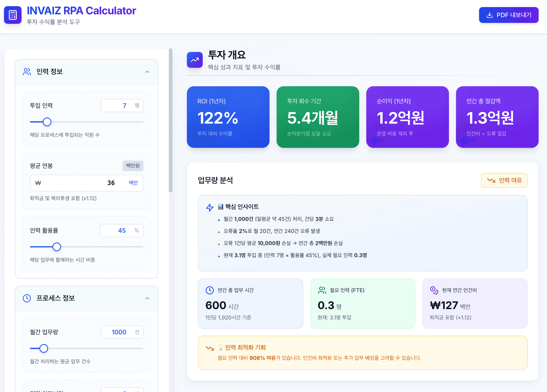Click the coins icon on 현재 연간 인건비 card
This screenshot has height=392, width=547.
coord(434,290)
